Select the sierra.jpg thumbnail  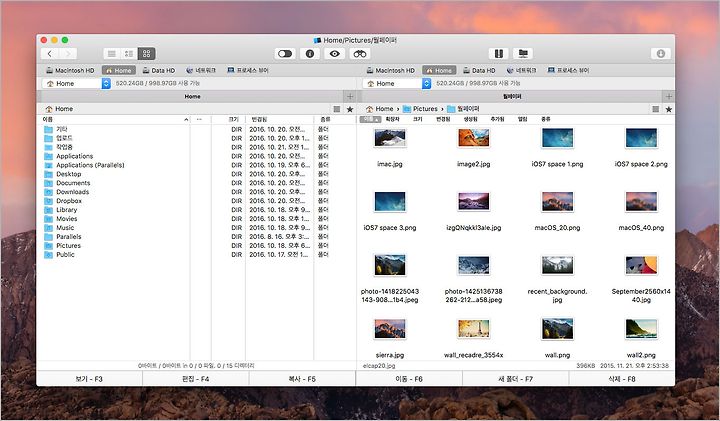tap(390, 329)
